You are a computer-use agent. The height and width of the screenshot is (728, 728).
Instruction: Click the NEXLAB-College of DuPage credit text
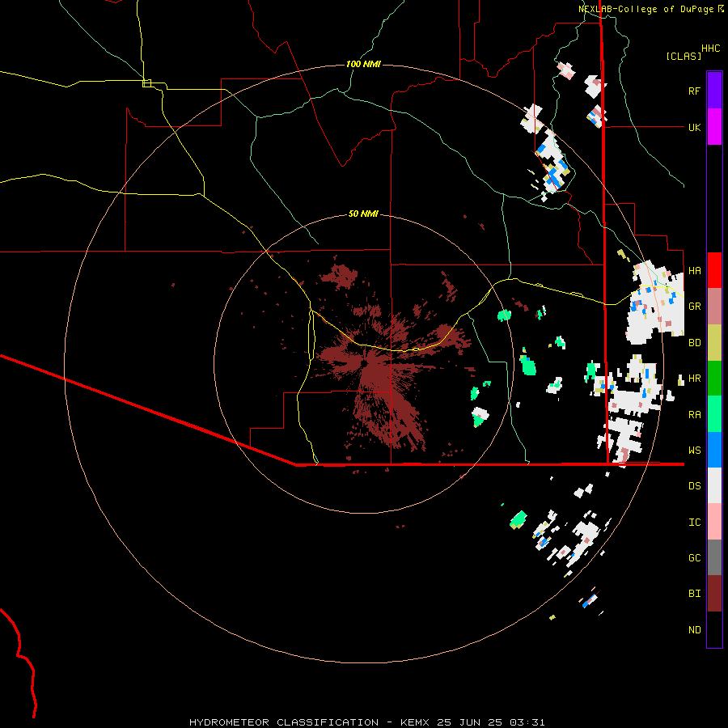coord(650,9)
